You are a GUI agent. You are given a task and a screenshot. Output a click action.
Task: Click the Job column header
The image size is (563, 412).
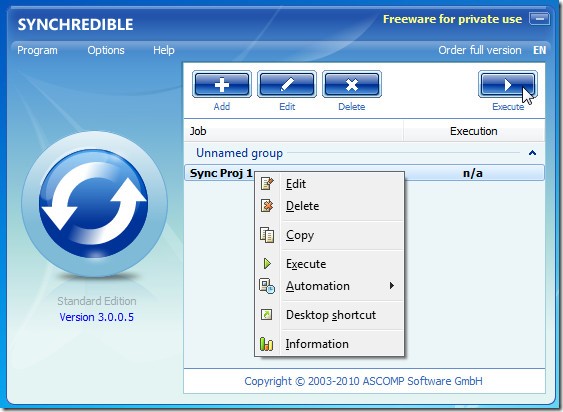tap(294, 131)
